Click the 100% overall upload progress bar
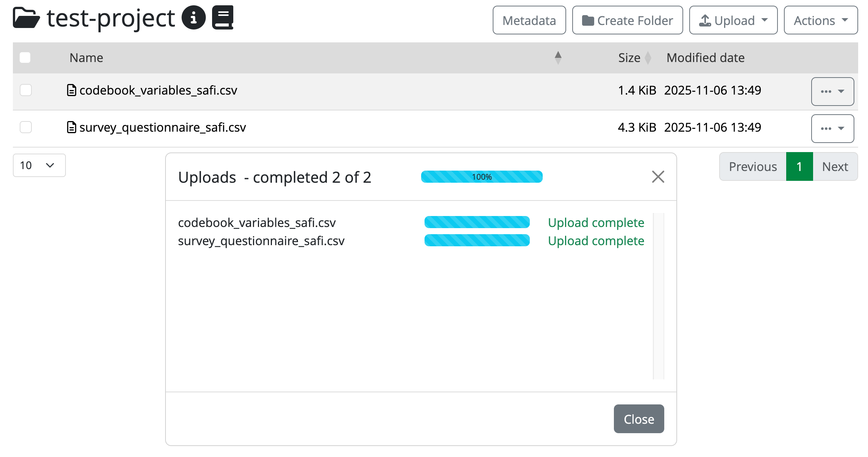The image size is (868, 457). coord(482,177)
